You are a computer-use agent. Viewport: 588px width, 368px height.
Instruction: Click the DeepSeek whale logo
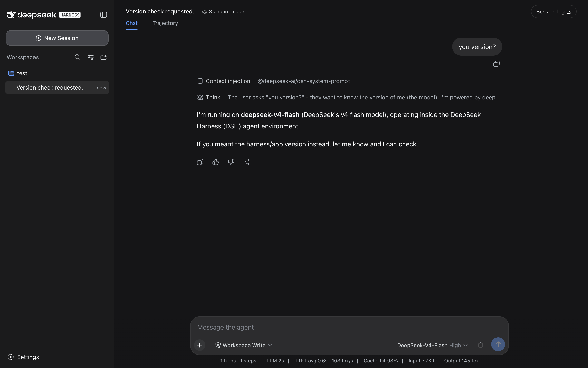coord(11,15)
